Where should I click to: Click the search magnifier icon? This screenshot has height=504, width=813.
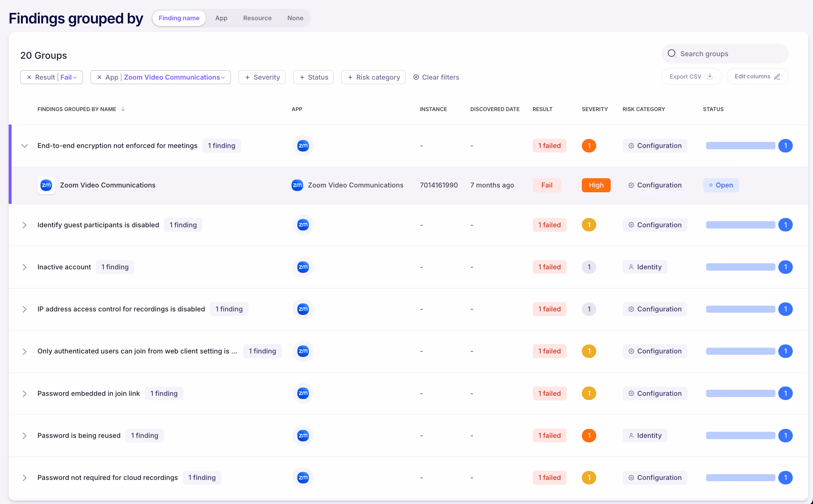672,54
